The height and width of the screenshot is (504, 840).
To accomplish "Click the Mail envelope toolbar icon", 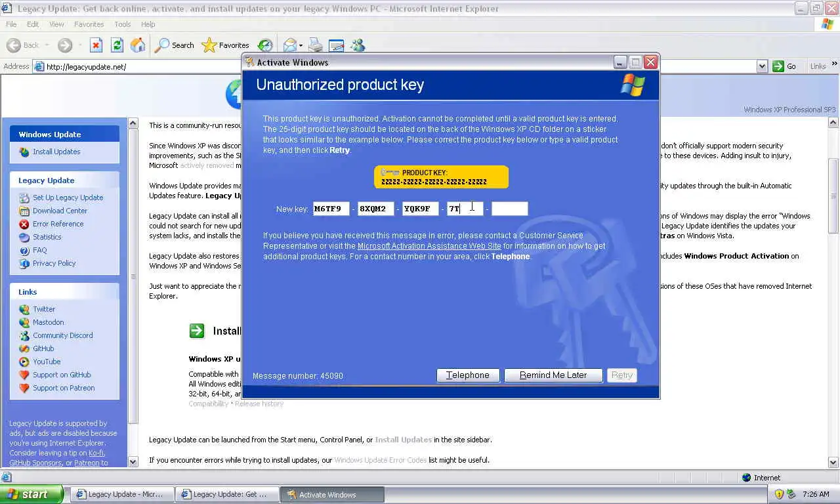I will pos(289,45).
